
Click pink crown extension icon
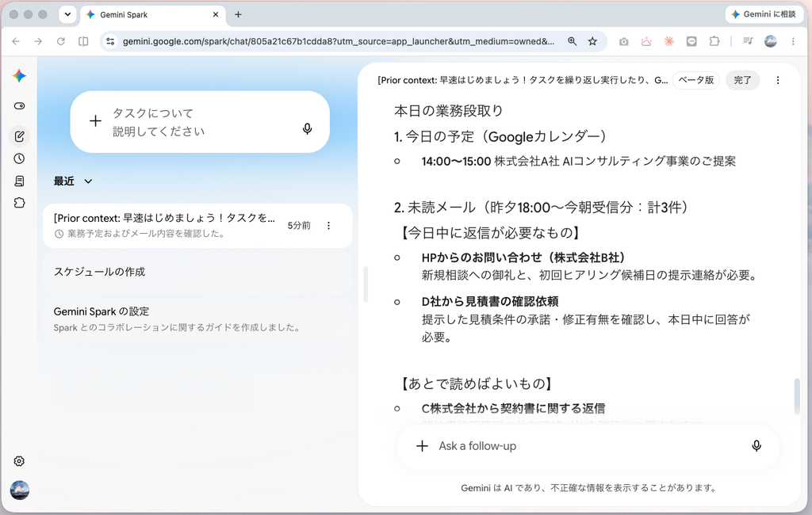[x=646, y=41]
